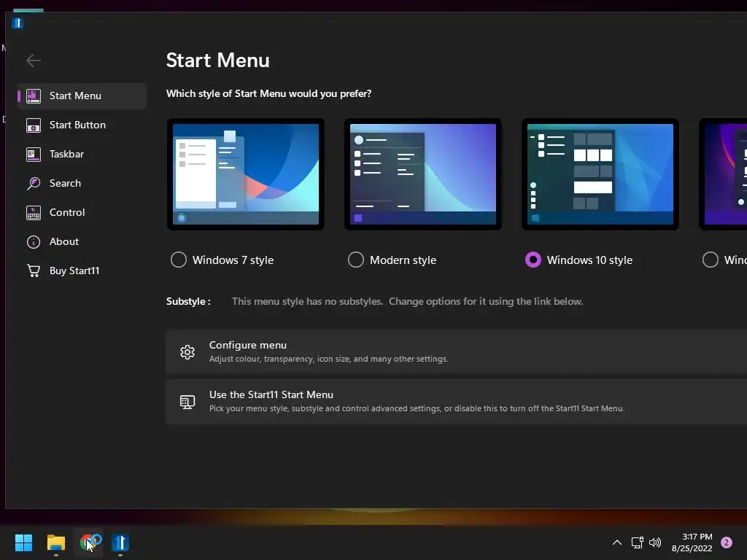Open the Start Button sidebar section
Viewport: 747px width, 560px height.
click(x=82, y=125)
